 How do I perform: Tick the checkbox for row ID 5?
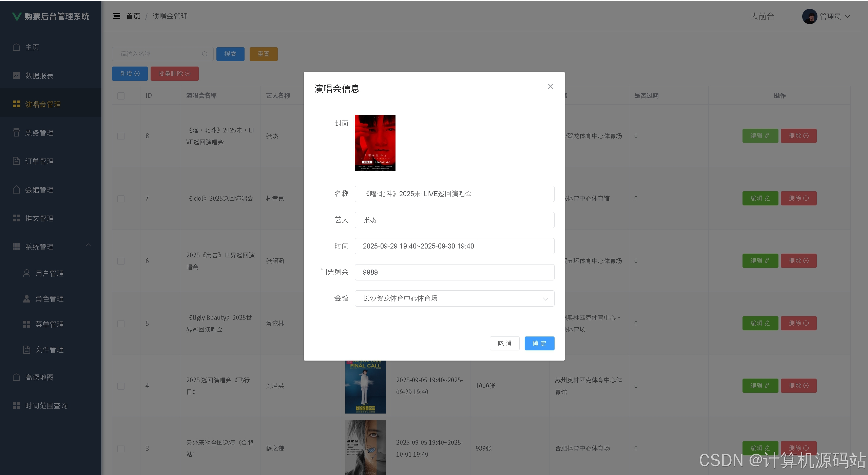click(x=121, y=324)
